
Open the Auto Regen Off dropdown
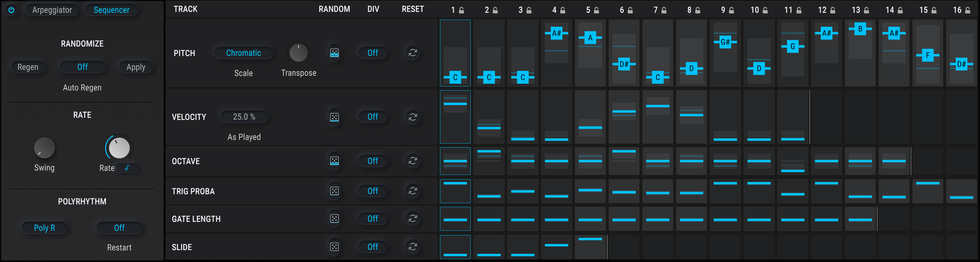coord(82,67)
